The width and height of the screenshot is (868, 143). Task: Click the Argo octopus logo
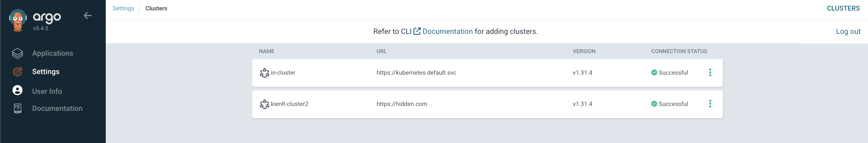click(18, 20)
